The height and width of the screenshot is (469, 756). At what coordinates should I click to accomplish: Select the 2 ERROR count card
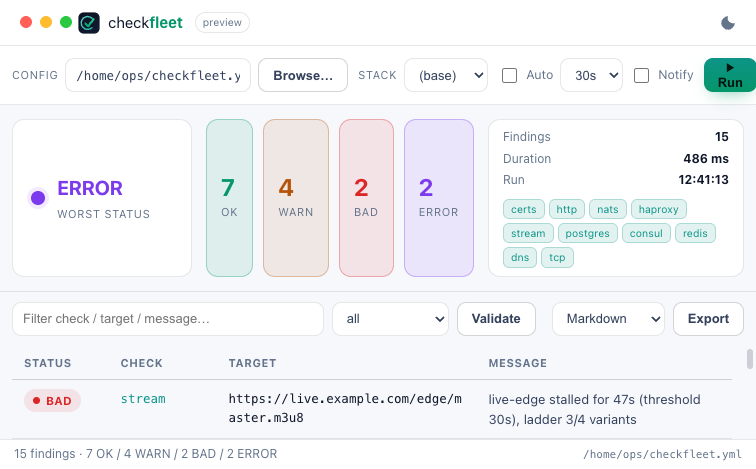click(x=439, y=198)
